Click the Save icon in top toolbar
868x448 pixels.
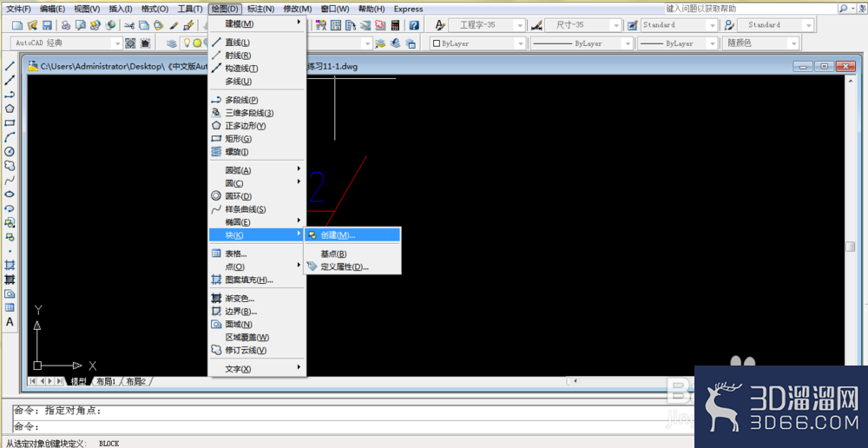coord(47,25)
